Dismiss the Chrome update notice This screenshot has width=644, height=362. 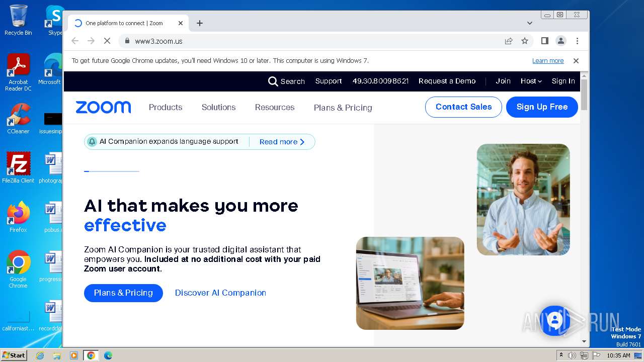[x=576, y=61]
